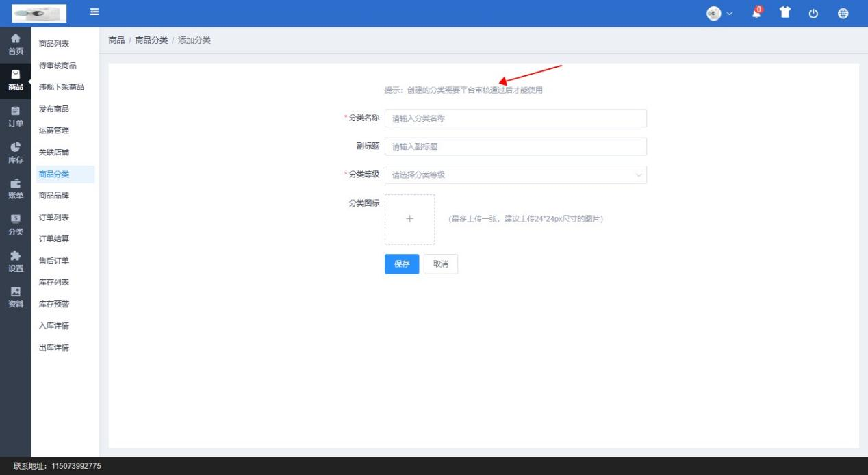Open 设置 in the dark sidebar
The width and height of the screenshot is (868, 475).
coord(16,262)
